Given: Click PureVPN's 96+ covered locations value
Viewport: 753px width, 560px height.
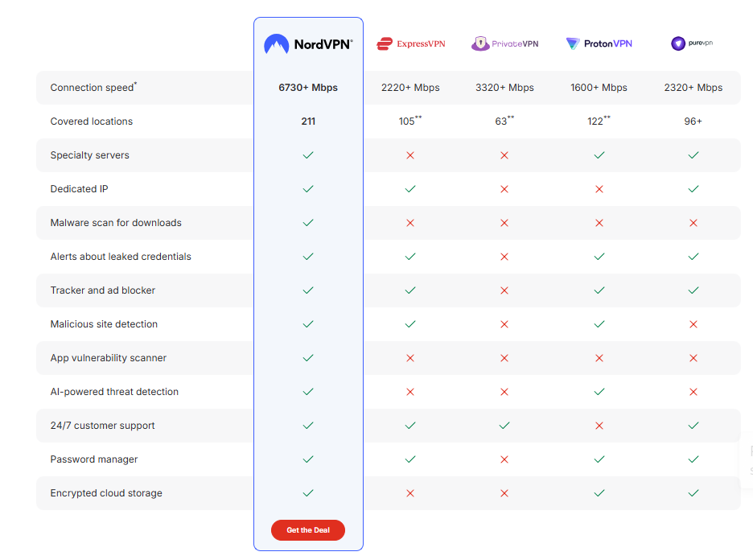Looking at the screenshot, I should (693, 121).
